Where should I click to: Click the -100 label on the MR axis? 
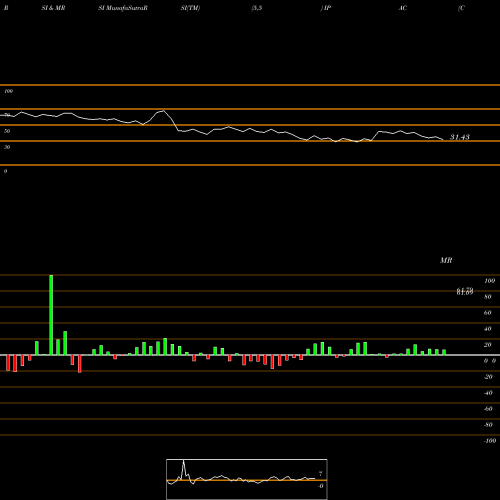(490, 441)
